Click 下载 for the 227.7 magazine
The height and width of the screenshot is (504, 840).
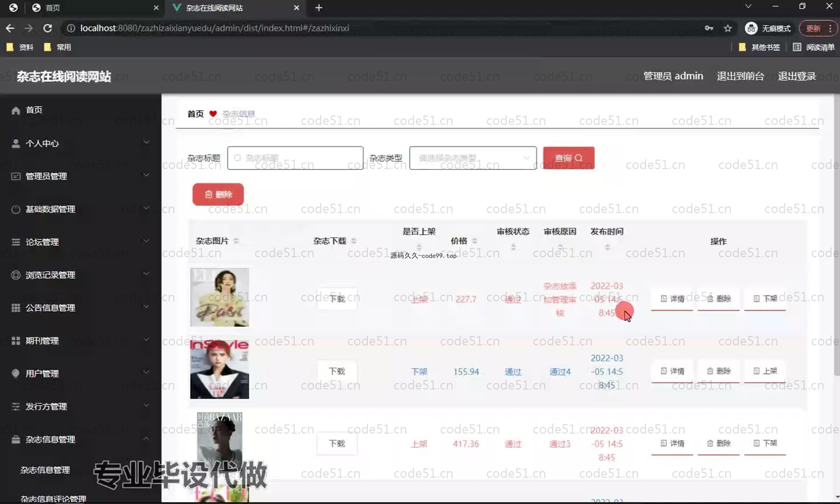coord(337,299)
